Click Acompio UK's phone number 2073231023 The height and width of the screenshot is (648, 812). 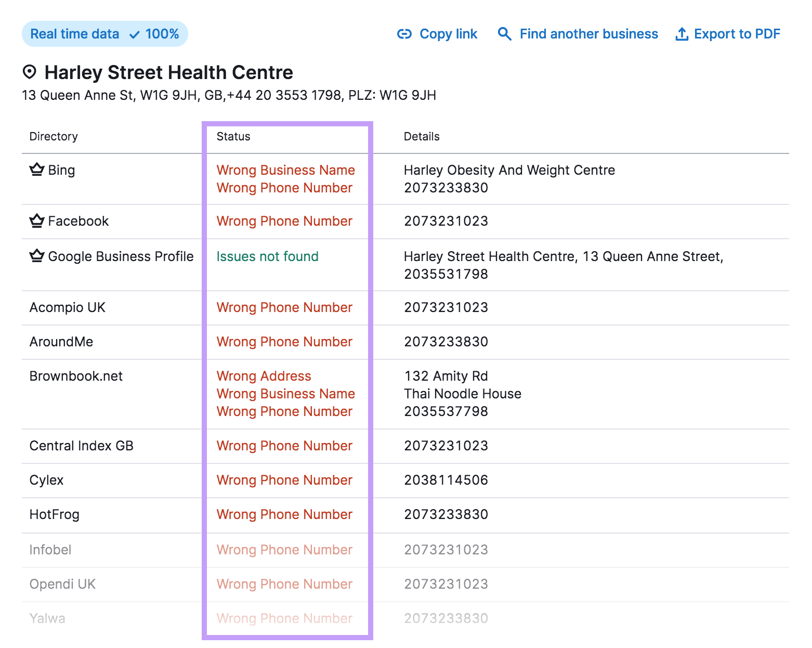[x=446, y=307]
